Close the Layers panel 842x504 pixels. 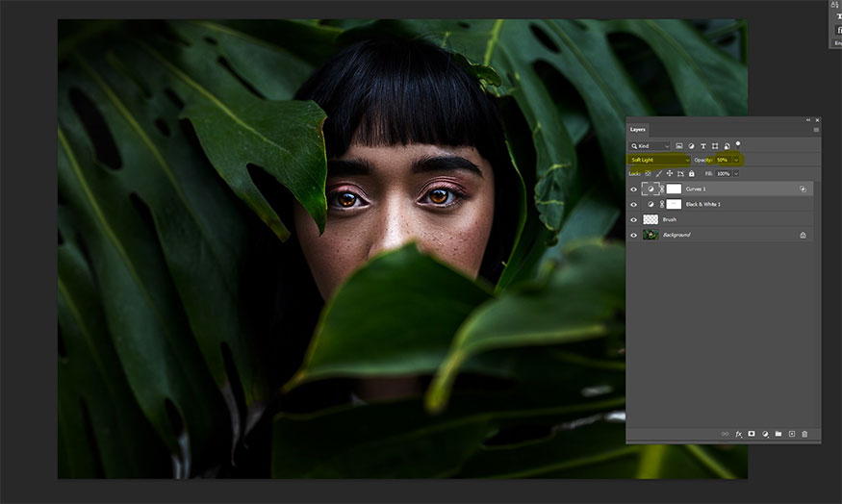click(817, 120)
